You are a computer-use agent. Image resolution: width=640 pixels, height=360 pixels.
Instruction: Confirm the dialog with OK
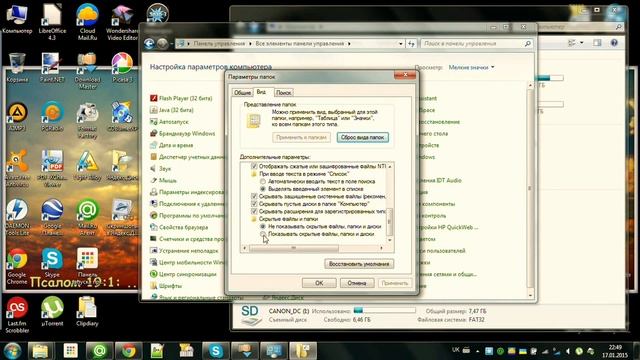coord(319,283)
